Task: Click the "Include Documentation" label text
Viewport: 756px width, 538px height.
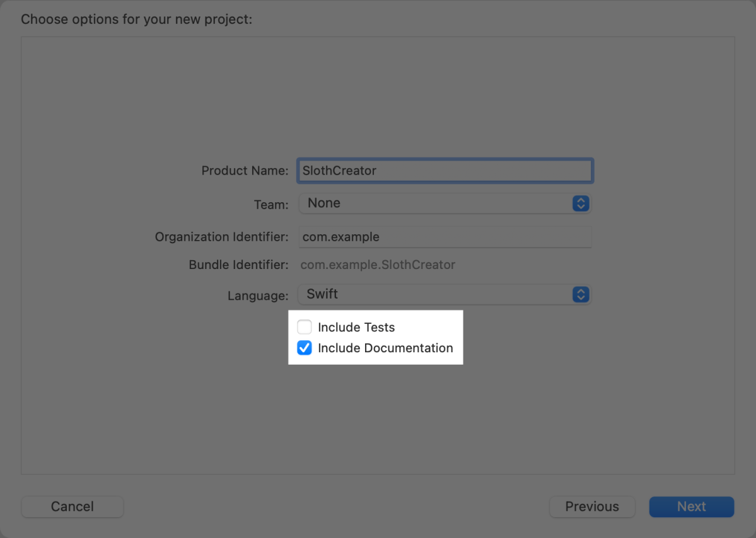Action: tap(385, 348)
